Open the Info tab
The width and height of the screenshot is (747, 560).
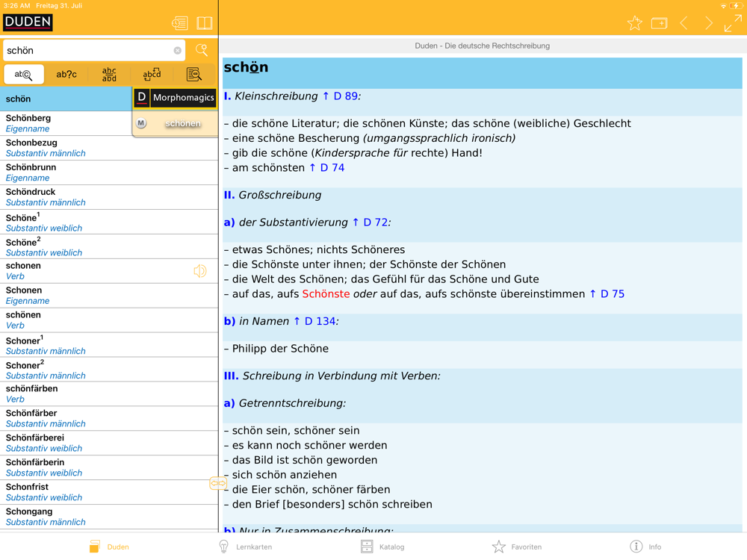645,547
